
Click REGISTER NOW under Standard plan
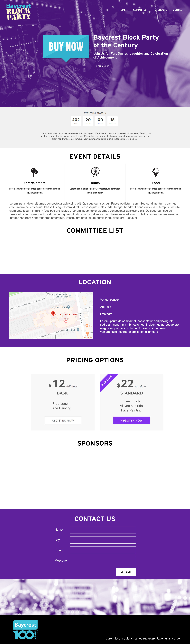click(x=132, y=420)
